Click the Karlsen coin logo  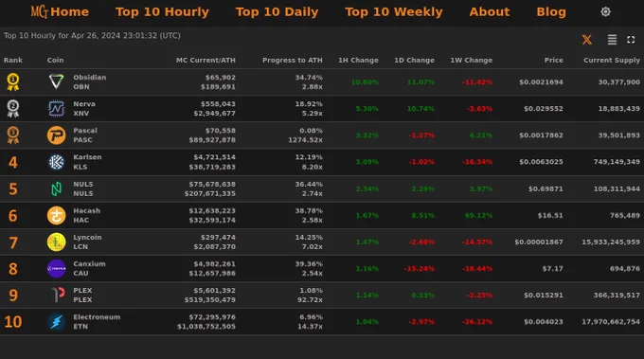[56, 162]
